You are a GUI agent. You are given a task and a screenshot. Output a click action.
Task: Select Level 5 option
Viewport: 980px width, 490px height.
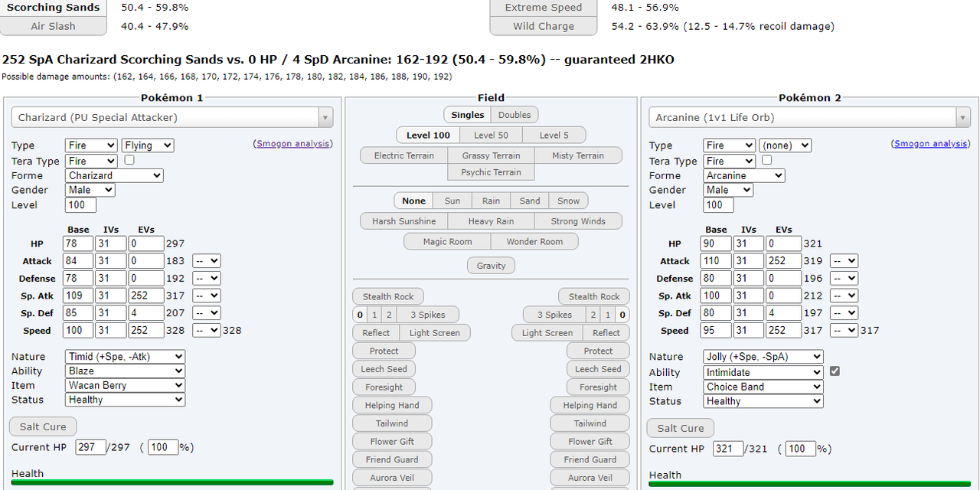coord(554,135)
